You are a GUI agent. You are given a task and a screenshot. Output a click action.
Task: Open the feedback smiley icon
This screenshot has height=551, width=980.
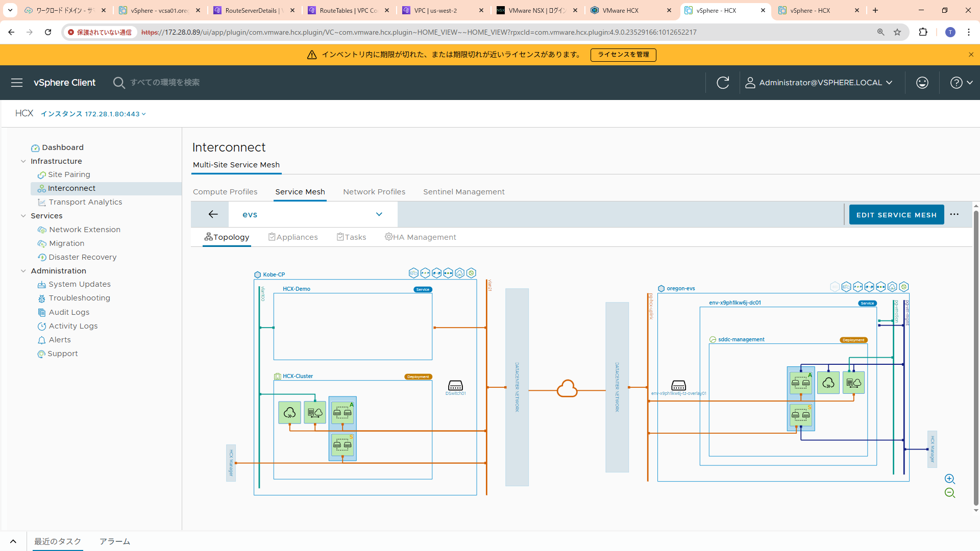[x=922, y=83]
